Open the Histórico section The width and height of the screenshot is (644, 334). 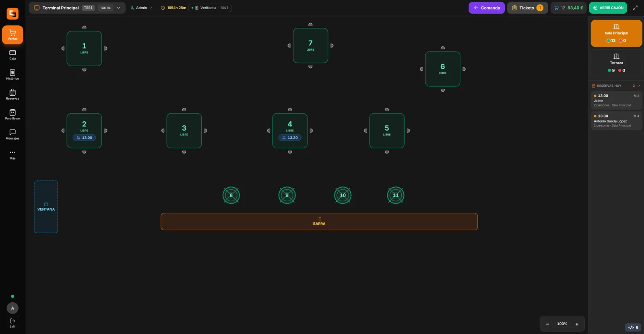(12, 75)
